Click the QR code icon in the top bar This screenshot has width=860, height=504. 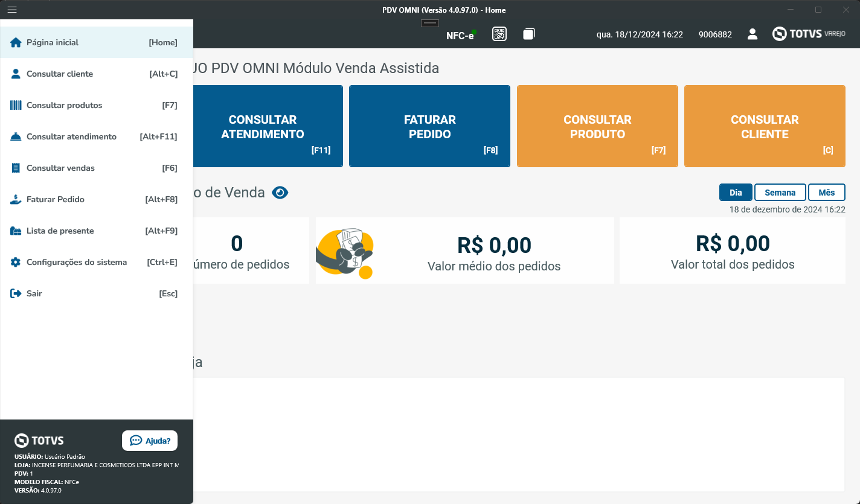pos(499,34)
